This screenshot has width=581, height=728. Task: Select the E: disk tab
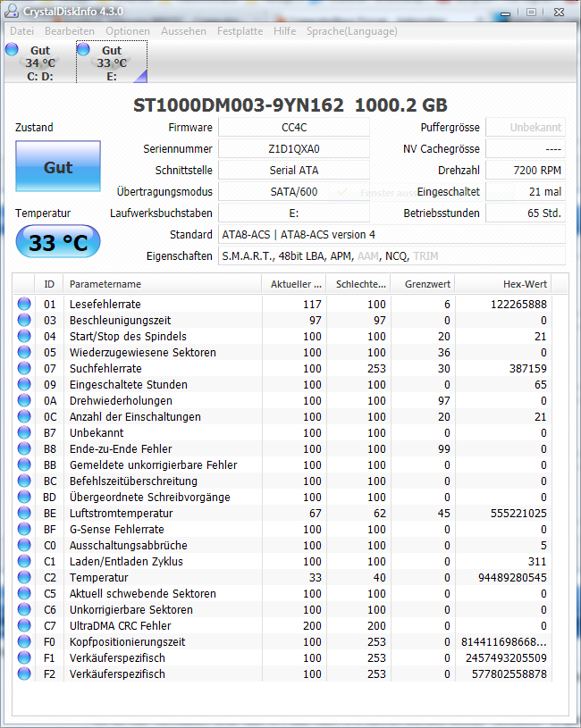click(x=112, y=63)
